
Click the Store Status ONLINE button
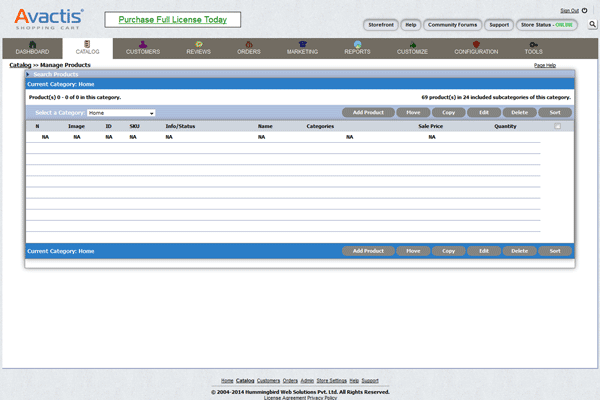pyautogui.click(x=546, y=25)
